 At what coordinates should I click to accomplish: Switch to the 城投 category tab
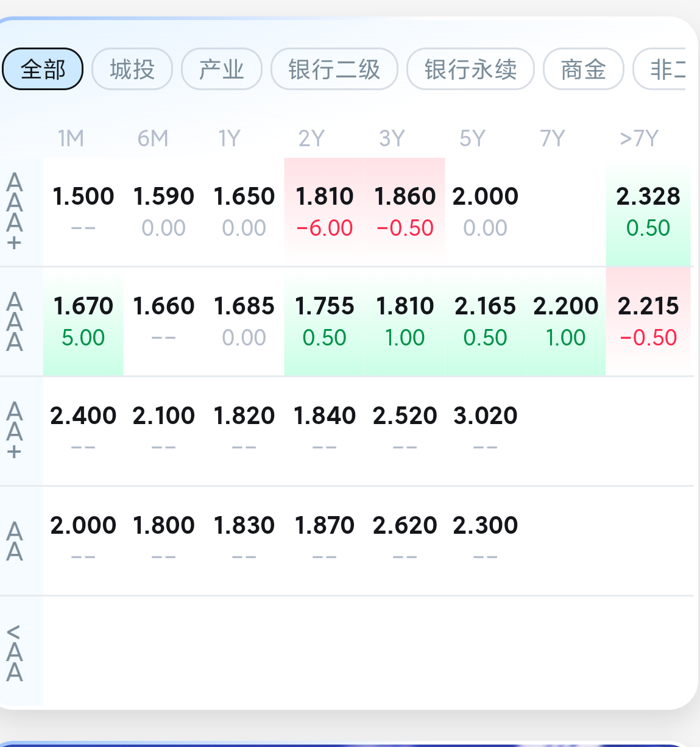pyautogui.click(x=132, y=69)
